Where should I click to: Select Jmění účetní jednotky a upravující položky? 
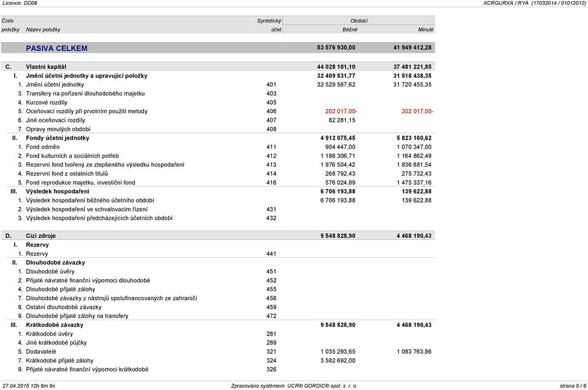(x=86, y=76)
